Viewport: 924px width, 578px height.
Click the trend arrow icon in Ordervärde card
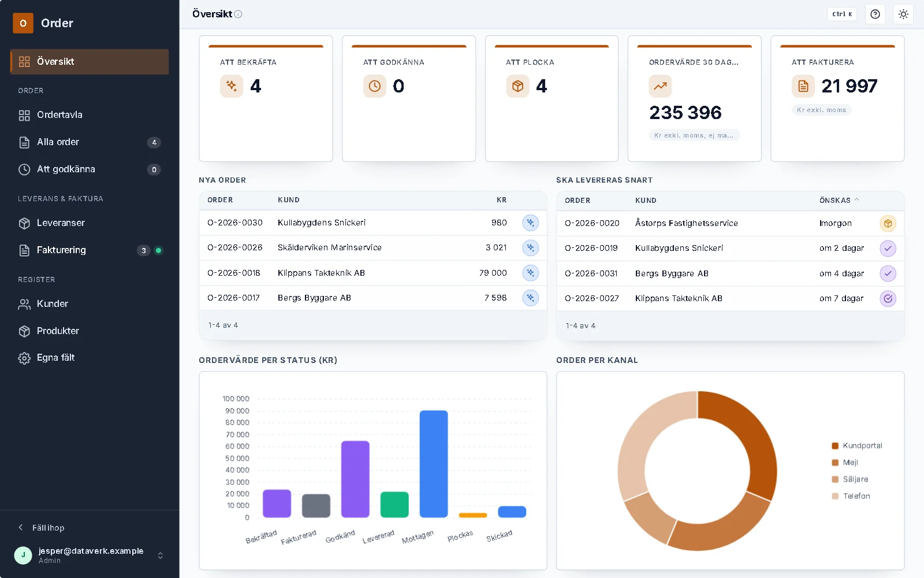coord(660,86)
